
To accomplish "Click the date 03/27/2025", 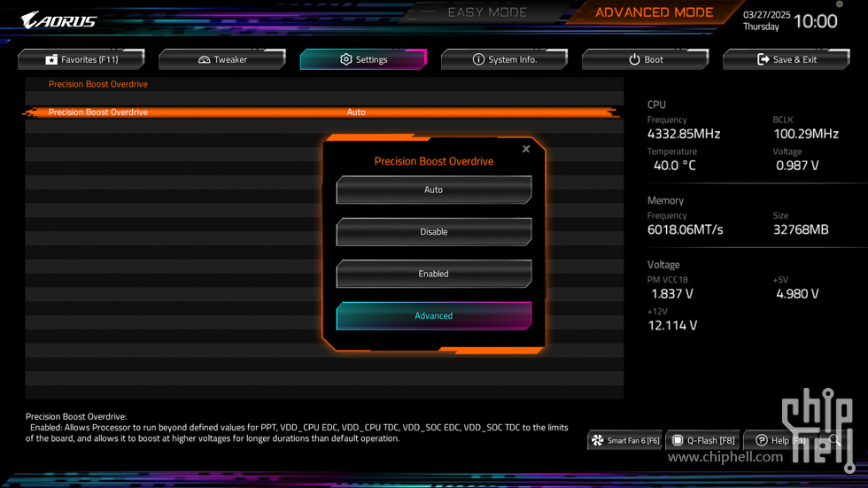I will [767, 15].
